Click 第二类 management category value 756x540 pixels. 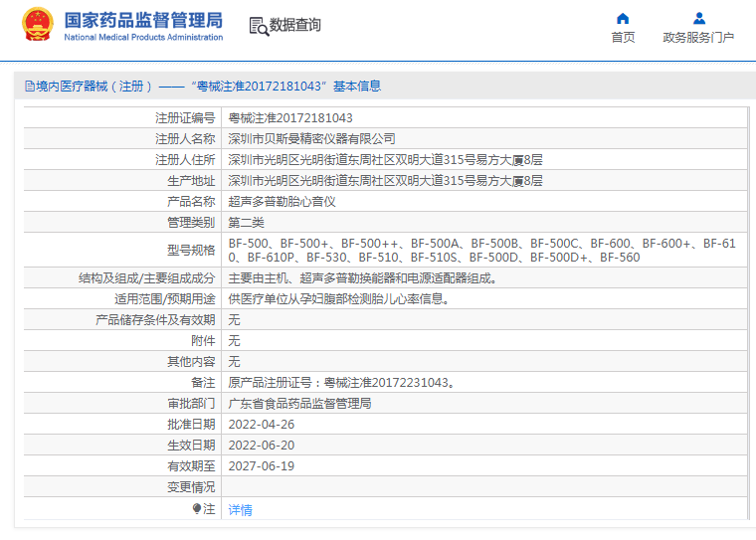pos(246,223)
